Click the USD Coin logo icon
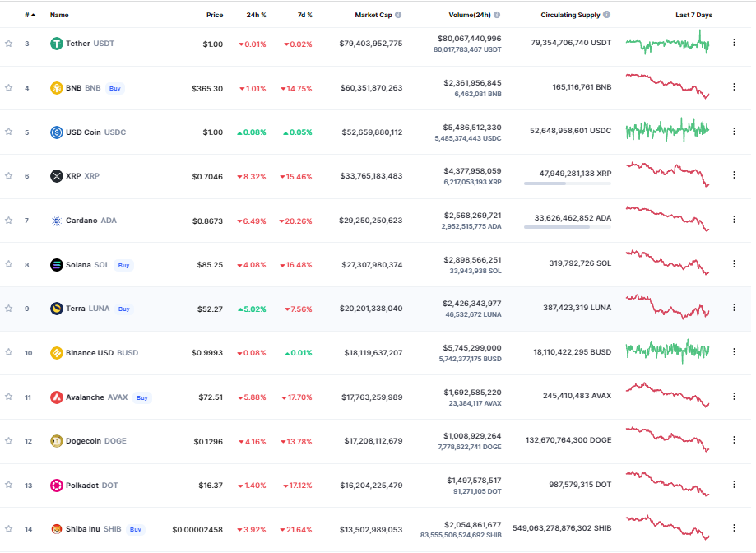Viewport: 756px width, 553px height. click(x=57, y=132)
